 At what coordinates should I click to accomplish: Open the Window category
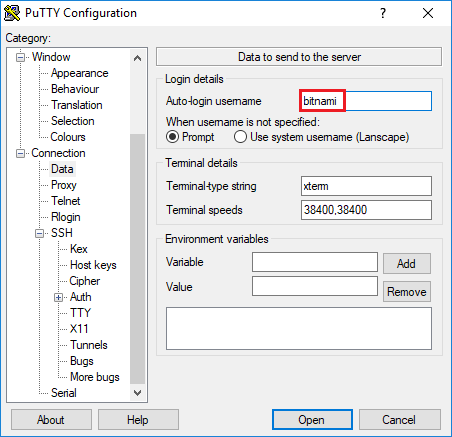[x=51, y=57]
